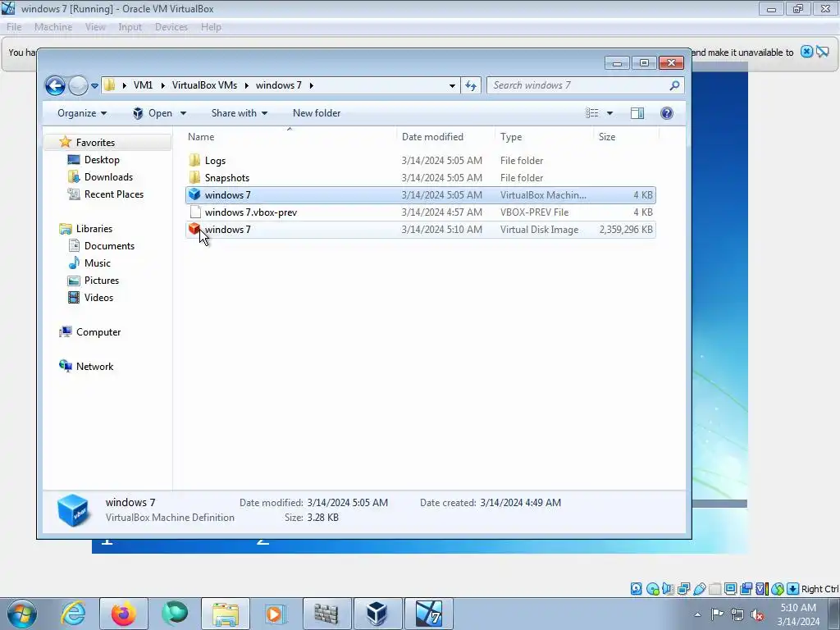Select Computer in the navigation pane
Image resolution: width=840 pixels, height=630 pixels.
(x=98, y=332)
